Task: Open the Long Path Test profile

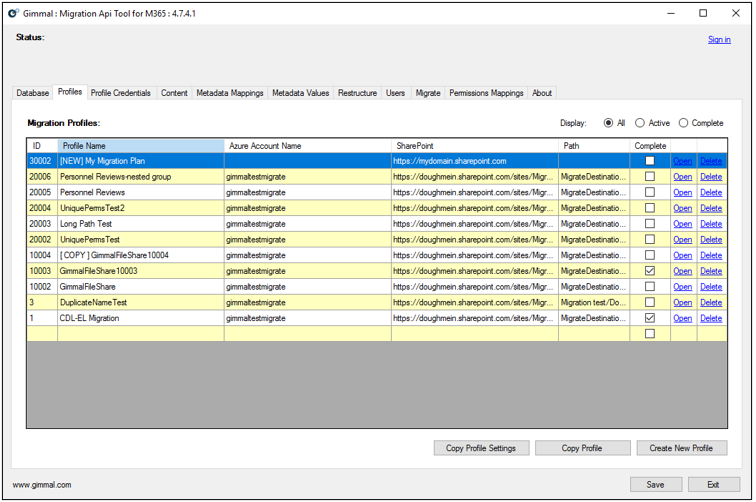Action: (682, 224)
